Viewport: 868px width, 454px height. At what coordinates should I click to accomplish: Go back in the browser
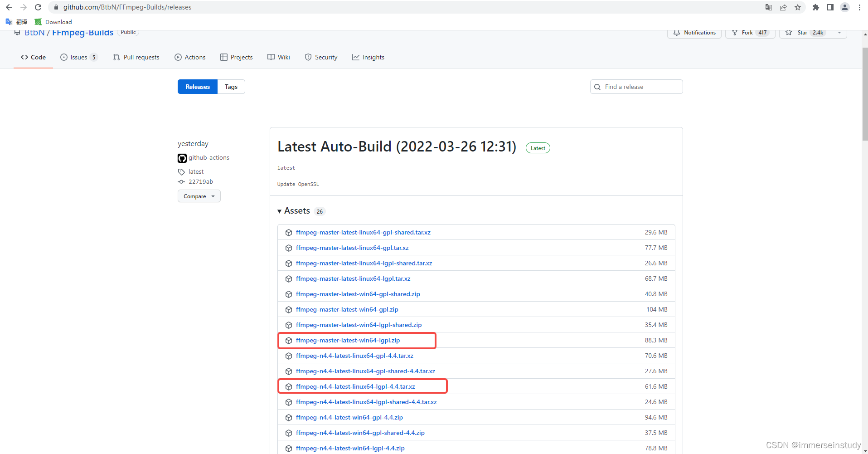click(x=9, y=7)
